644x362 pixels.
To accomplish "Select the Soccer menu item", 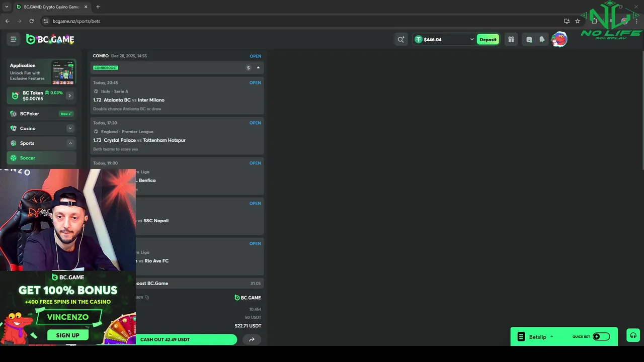I will tap(42, 158).
